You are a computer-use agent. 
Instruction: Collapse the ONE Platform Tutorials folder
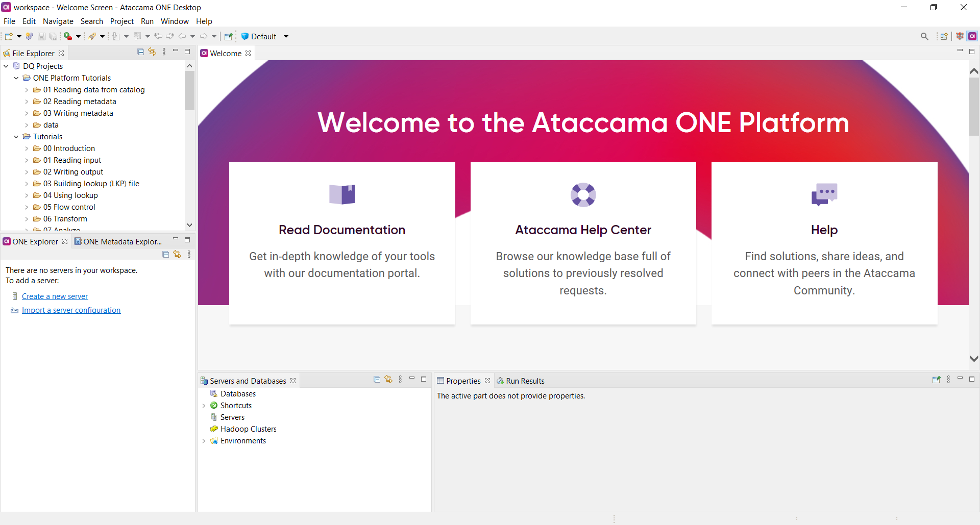click(x=16, y=78)
